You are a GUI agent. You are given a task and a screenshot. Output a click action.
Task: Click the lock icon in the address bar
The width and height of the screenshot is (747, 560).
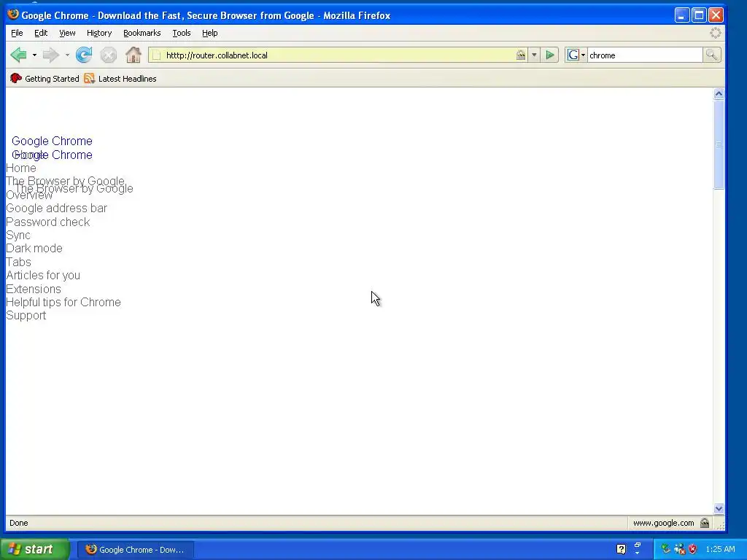(521, 55)
